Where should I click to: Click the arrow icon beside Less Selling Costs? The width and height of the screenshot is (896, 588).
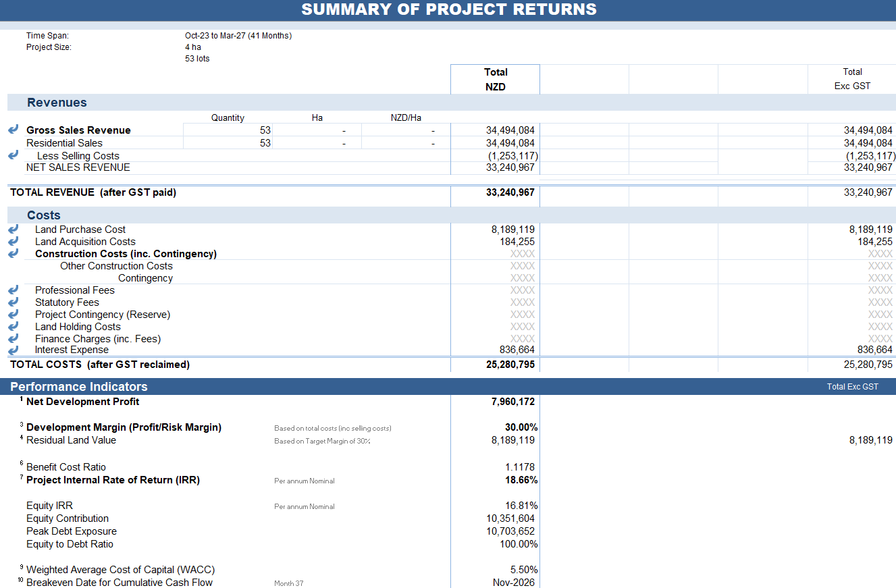pyautogui.click(x=14, y=155)
